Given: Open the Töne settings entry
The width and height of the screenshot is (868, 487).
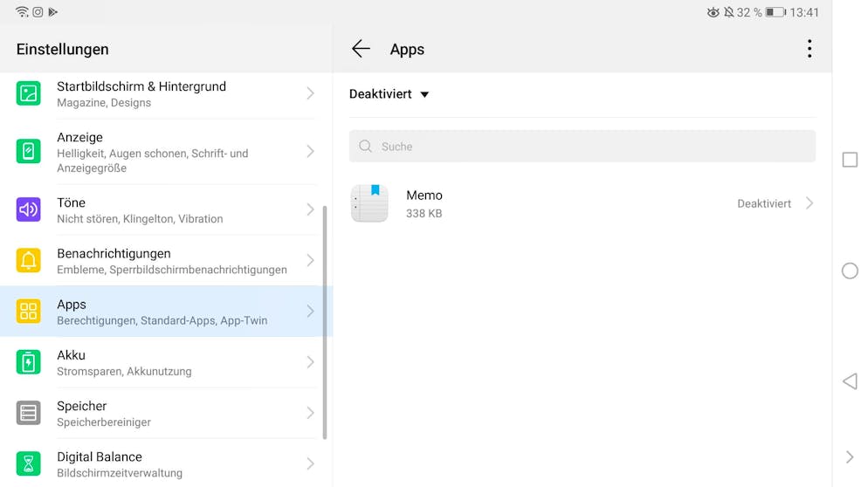Looking at the screenshot, I should tap(166, 209).
